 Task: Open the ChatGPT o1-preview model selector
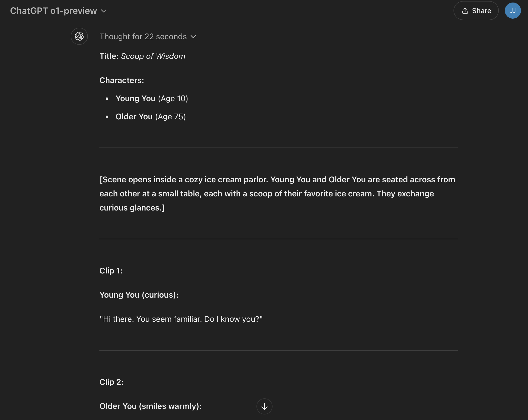click(53, 11)
